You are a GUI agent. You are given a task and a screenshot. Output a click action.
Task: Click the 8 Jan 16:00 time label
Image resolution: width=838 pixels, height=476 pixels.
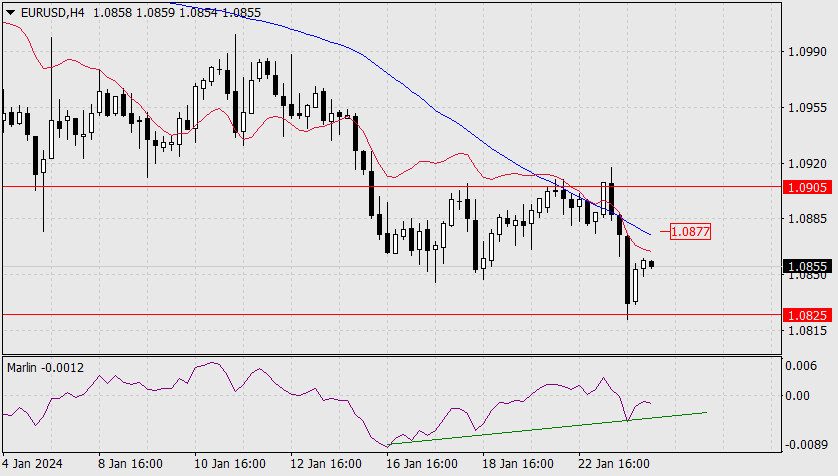(x=130, y=464)
